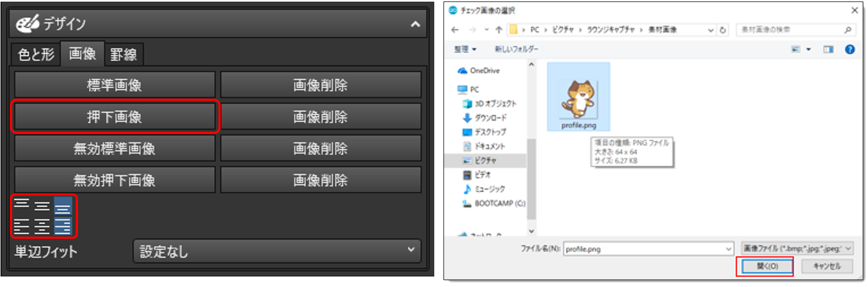The width and height of the screenshot is (868, 287).
Task: Align image to top vertically
Action: 22,206
